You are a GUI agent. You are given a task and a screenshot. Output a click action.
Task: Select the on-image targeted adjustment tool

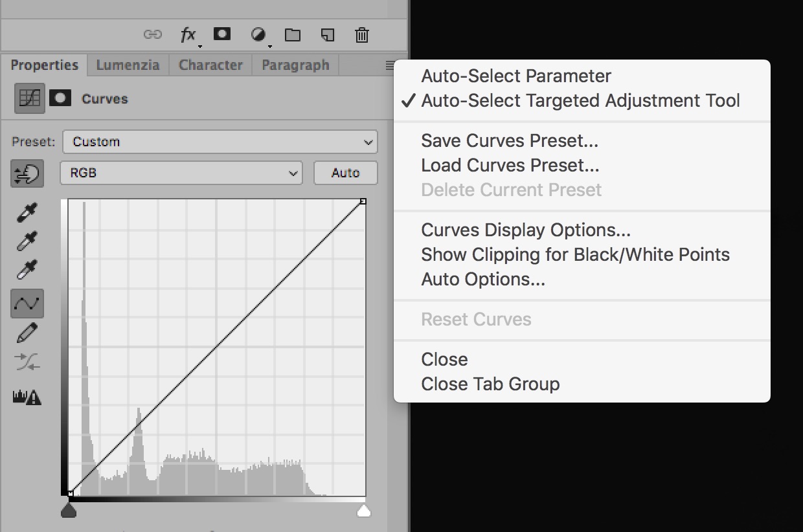point(27,174)
